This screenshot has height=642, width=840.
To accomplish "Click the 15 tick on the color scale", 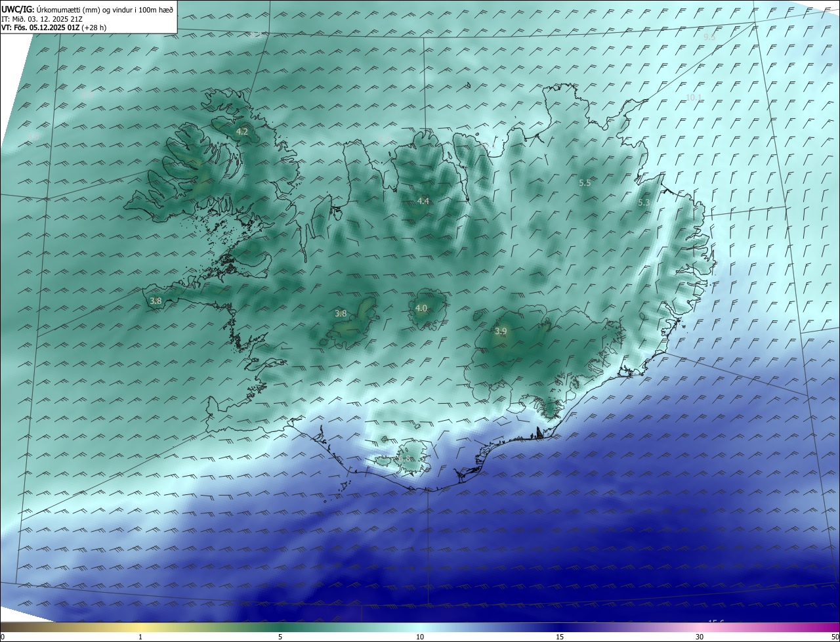I will [x=560, y=637].
